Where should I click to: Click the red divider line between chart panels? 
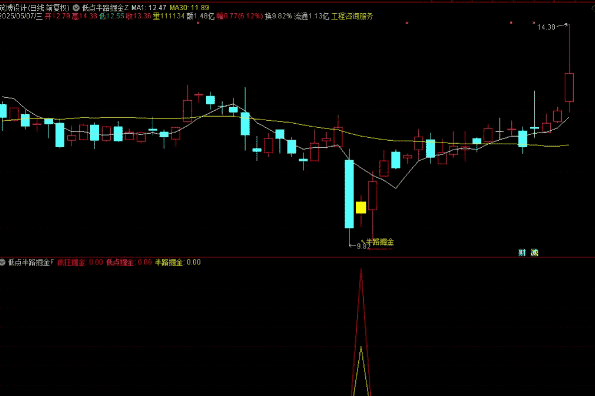(298, 257)
